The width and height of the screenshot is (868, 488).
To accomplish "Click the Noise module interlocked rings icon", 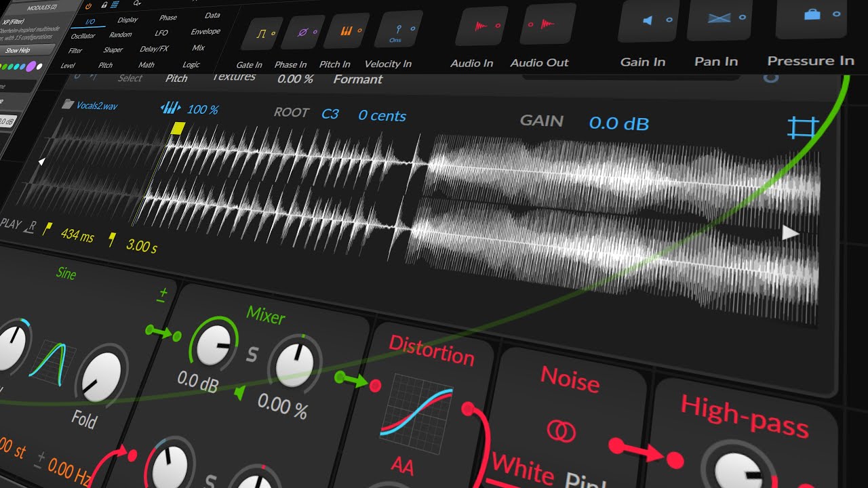I will [x=561, y=431].
